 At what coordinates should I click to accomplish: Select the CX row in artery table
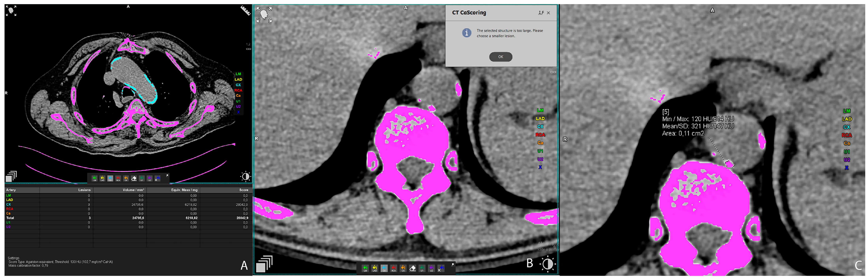pyautogui.click(x=8, y=204)
